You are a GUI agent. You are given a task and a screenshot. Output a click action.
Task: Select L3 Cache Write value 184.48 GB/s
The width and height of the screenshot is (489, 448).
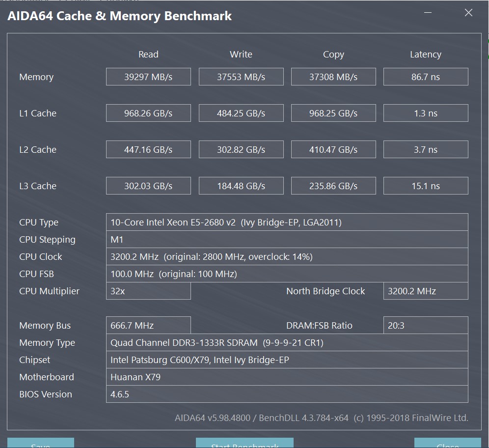tap(241, 186)
